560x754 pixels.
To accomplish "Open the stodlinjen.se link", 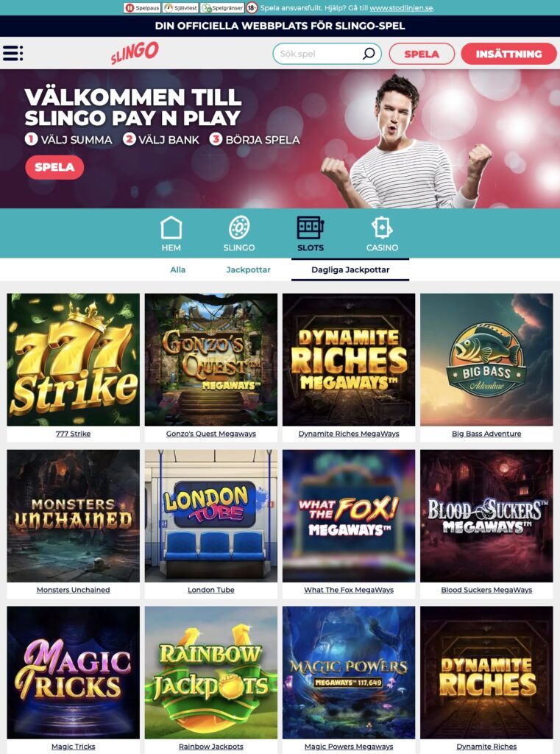I will [401, 7].
